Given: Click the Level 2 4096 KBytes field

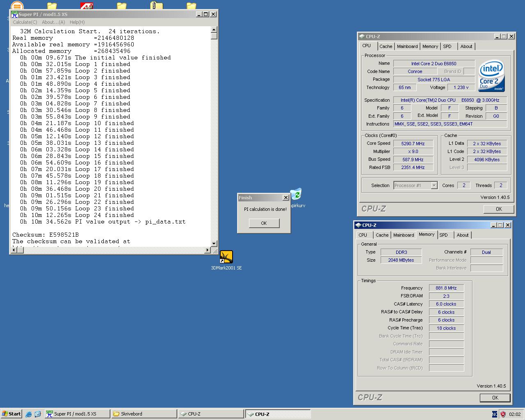Looking at the screenshot, I should tap(487, 160).
